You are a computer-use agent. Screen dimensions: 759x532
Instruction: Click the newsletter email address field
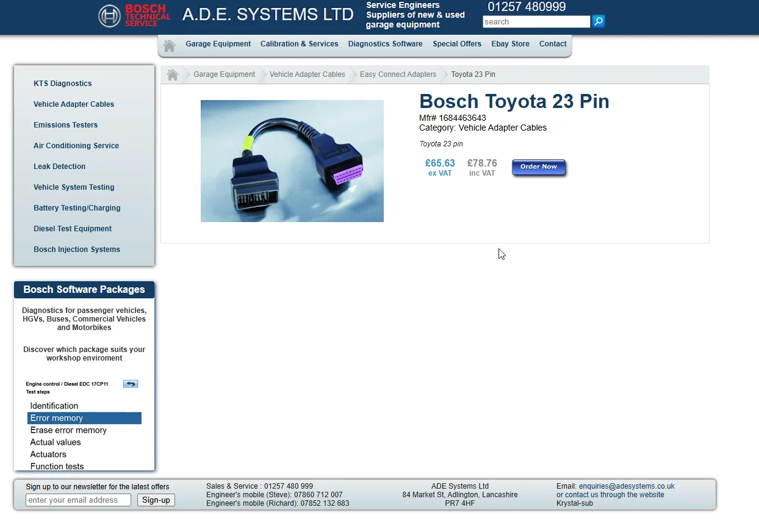(x=78, y=500)
